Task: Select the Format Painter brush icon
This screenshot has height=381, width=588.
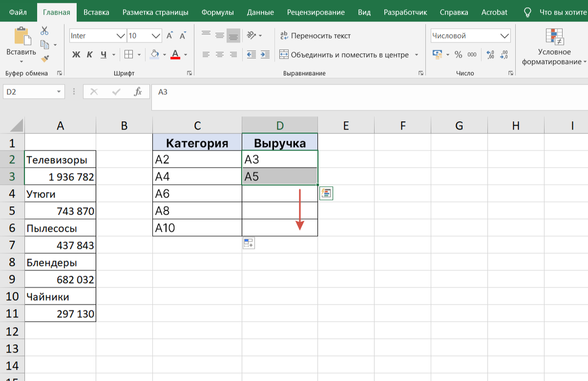Action: [45, 58]
